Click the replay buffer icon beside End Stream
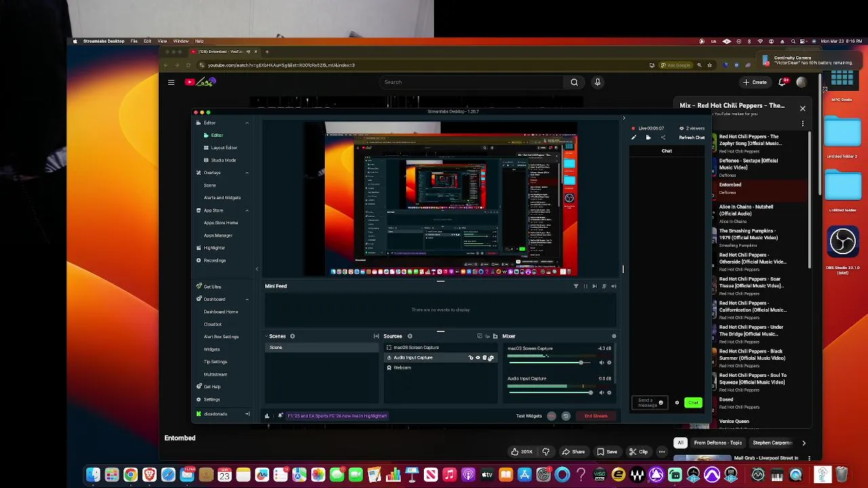The height and width of the screenshot is (488, 868). tap(566, 416)
